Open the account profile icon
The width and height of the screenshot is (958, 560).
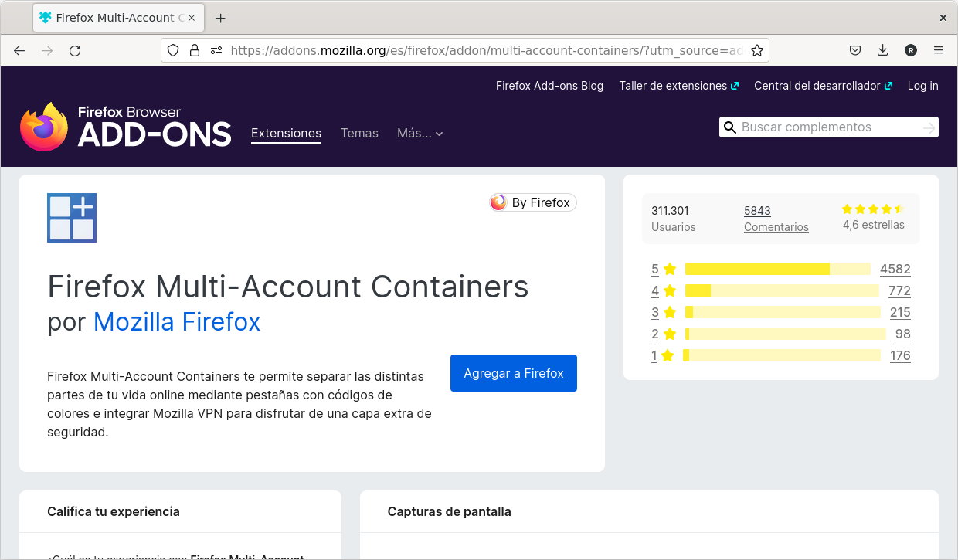[910, 50]
